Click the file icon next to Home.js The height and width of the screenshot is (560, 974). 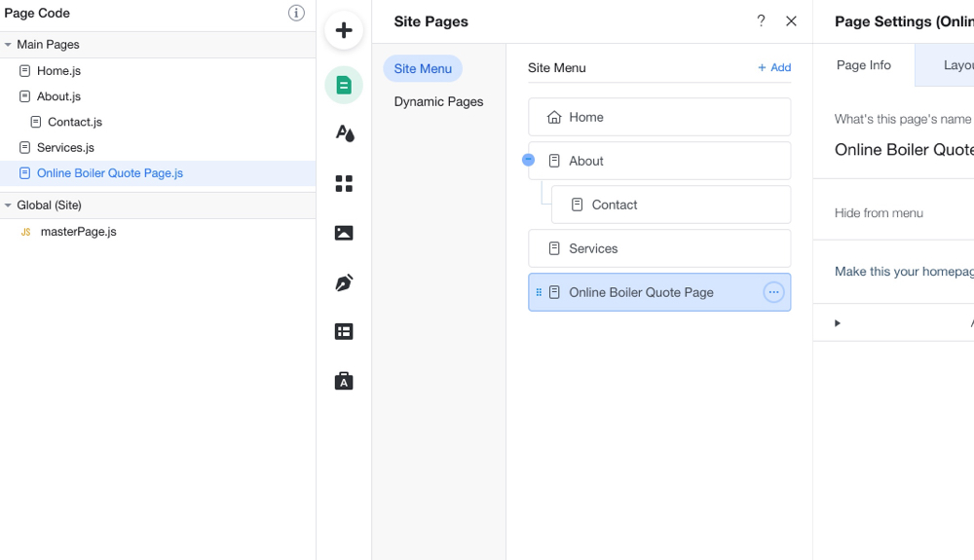(25, 71)
